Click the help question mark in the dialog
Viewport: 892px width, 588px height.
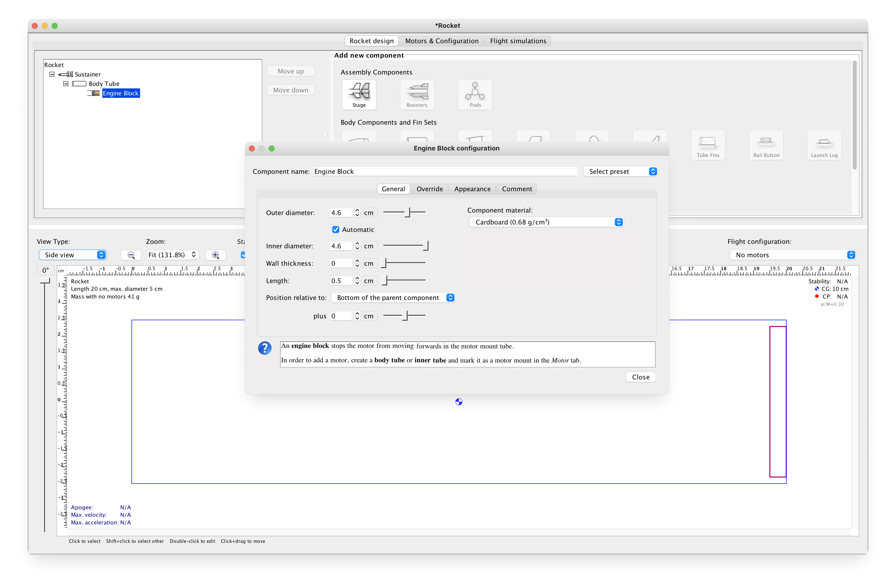tap(265, 348)
